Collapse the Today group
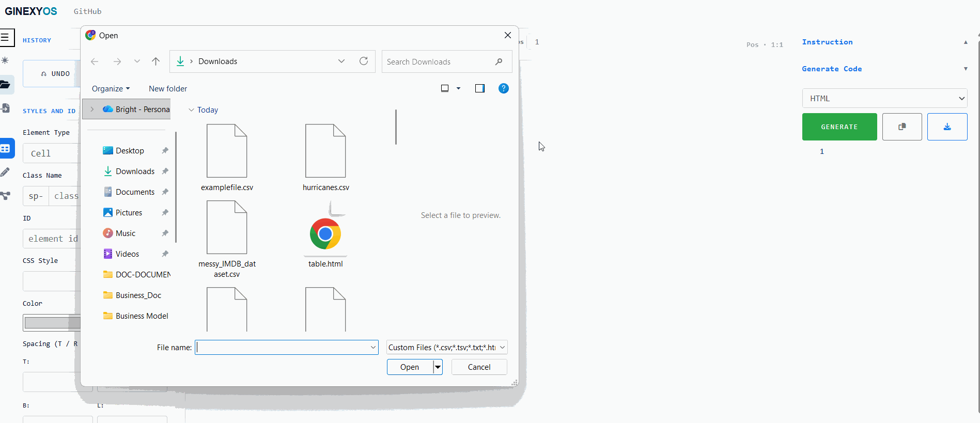 click(x=191, y=110)
